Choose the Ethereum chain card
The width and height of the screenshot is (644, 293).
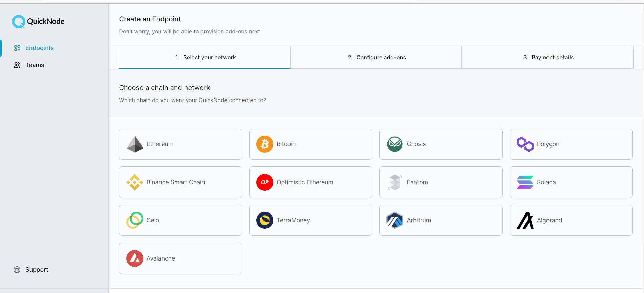[180, 144]
